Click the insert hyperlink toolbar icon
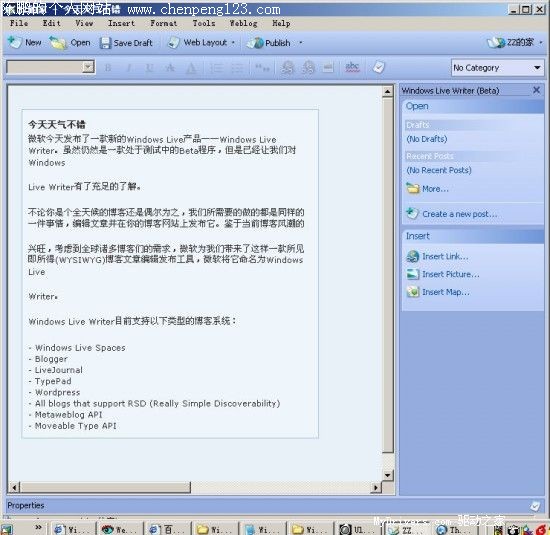550x535 pixels. (x=288, y=67)
